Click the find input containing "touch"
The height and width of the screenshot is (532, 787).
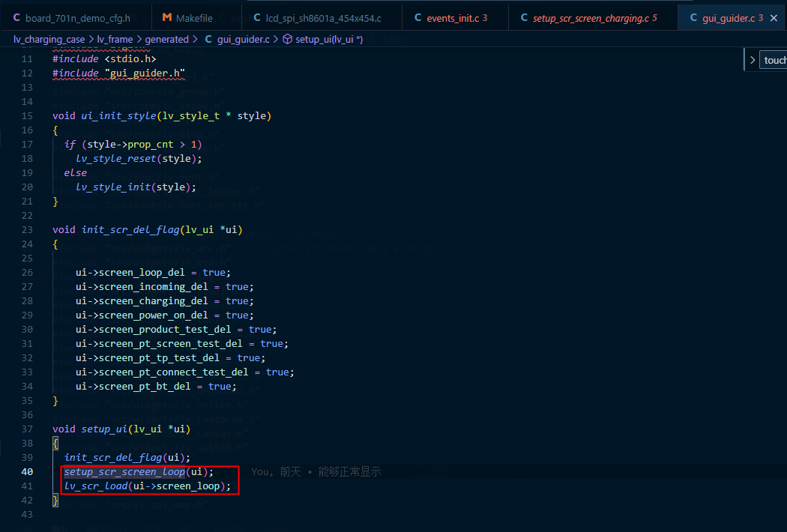[x=774, y=60]
